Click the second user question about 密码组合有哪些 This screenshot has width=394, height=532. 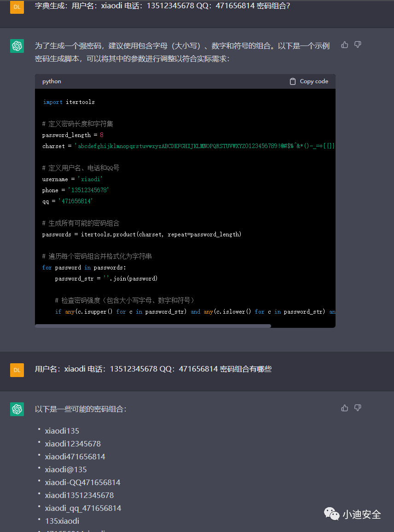(153, 369)
